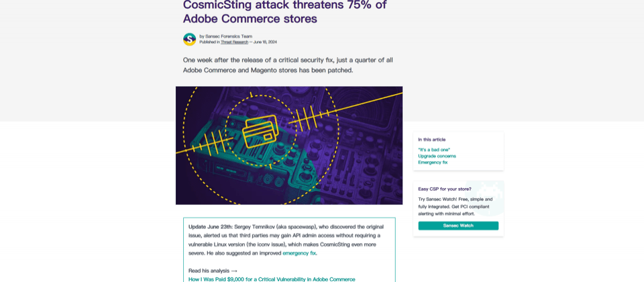The width and height of the screenshot is (644, 282).
Task: Click the Sansec Forensics Team avatar icon
Action: coord(189,39)
